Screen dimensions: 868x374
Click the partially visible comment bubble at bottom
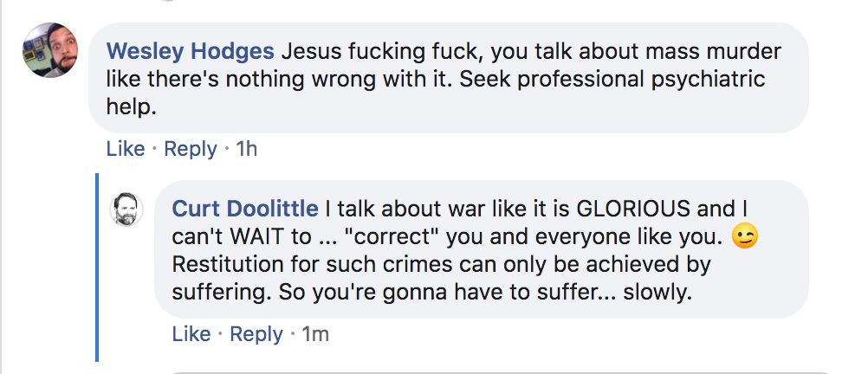502,371
